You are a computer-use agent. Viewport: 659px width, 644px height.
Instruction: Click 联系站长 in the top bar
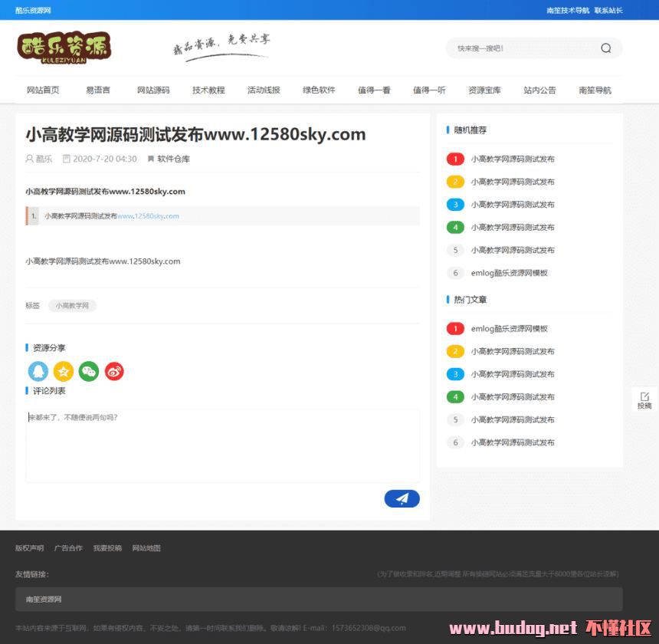click(x=608, y=10)
